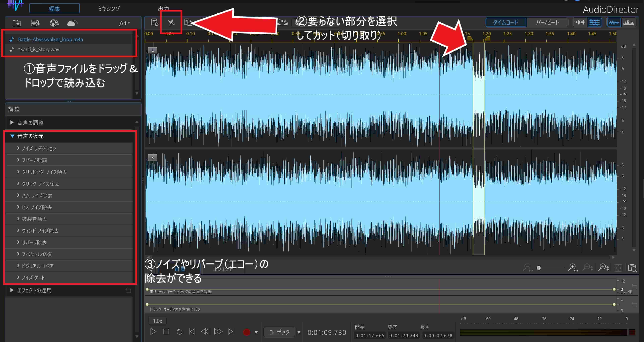Viewport: 644px width, 342px height.
Task: Click the コーデック button
Action: click(x=279, y=332)
